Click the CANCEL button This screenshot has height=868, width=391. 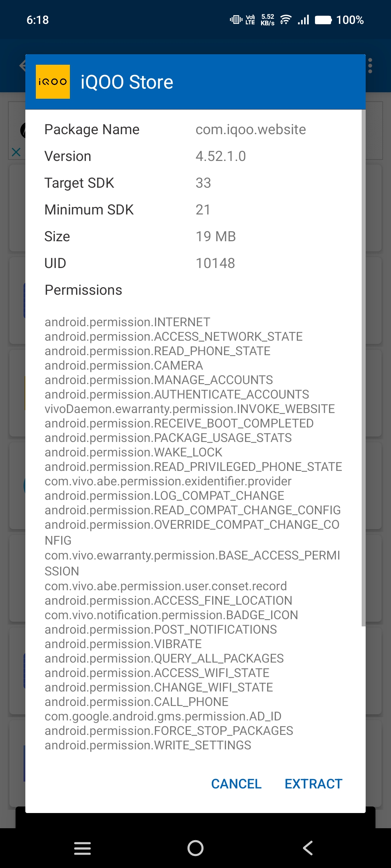(236, 784)
